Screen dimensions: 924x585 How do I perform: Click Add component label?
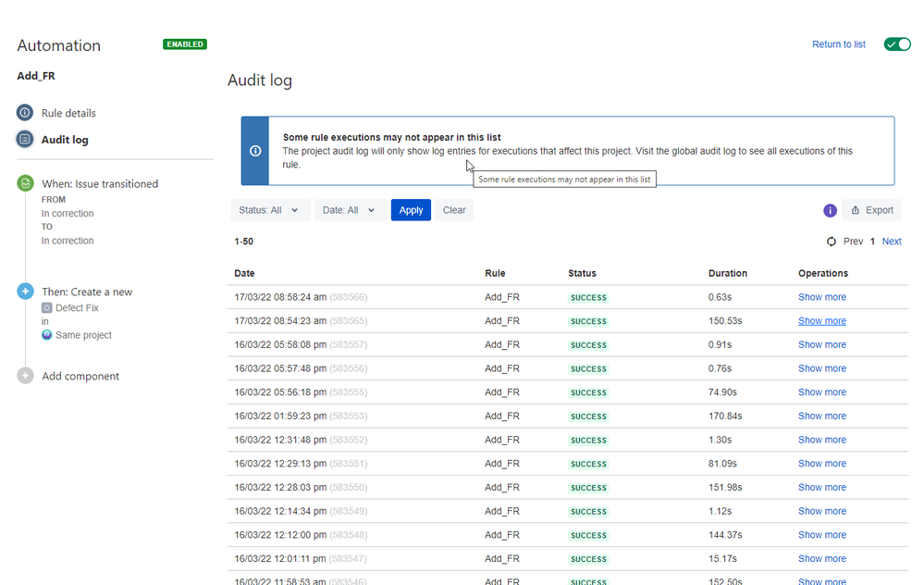(x=80, y=376)
